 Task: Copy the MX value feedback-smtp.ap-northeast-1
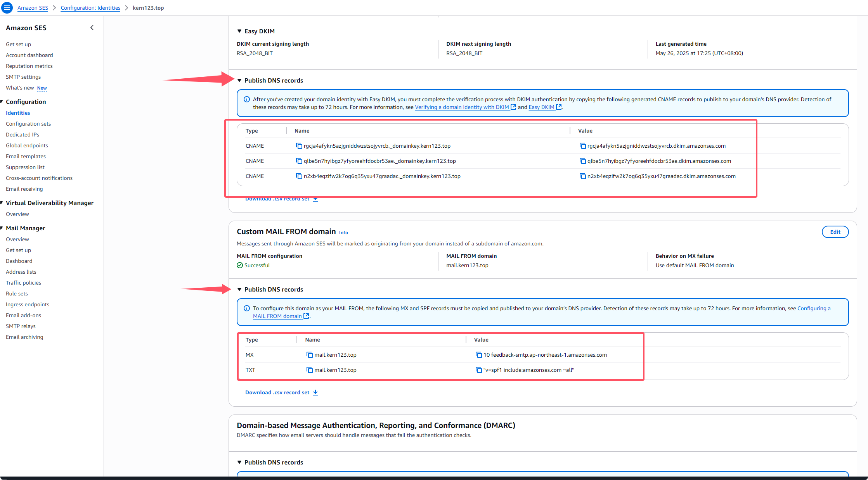(x=478, y=355)
